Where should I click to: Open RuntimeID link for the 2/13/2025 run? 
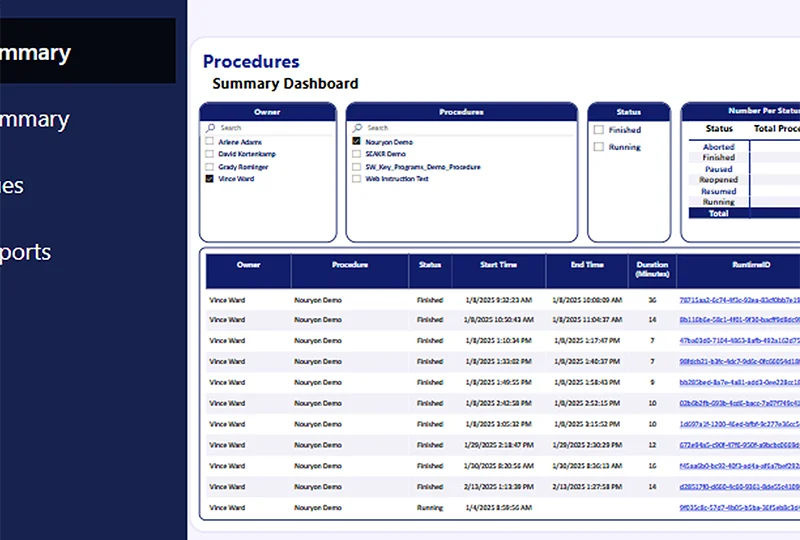click(740, 487)
